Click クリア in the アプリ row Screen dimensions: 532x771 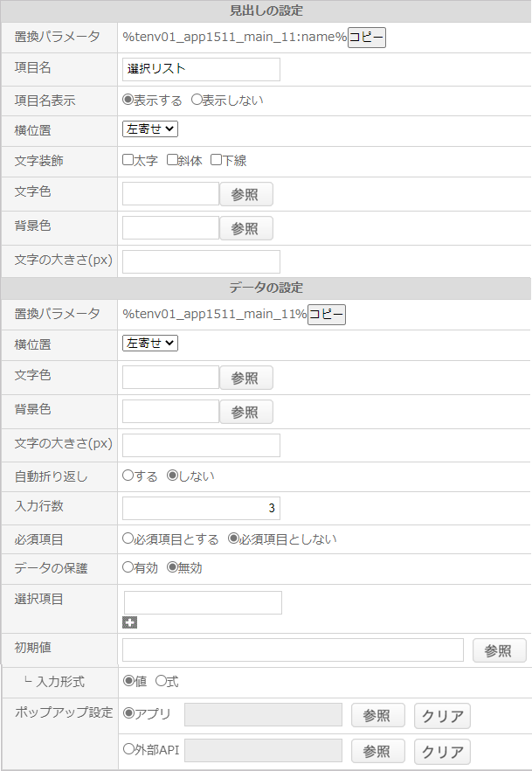(442, 716)
